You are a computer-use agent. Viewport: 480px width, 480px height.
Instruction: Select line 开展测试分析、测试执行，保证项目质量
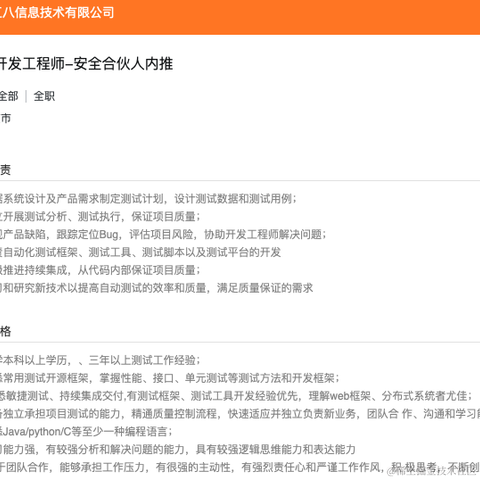[x=100, y=217]
